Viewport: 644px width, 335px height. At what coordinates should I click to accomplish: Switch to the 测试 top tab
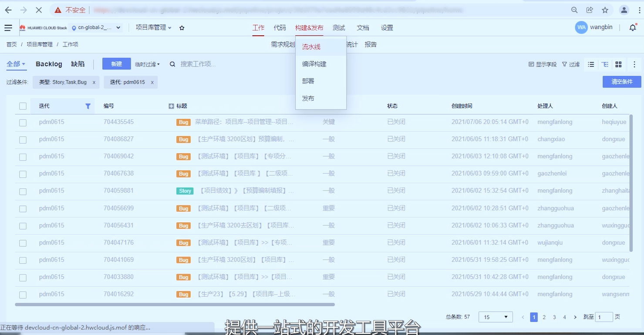coord(339,27)
